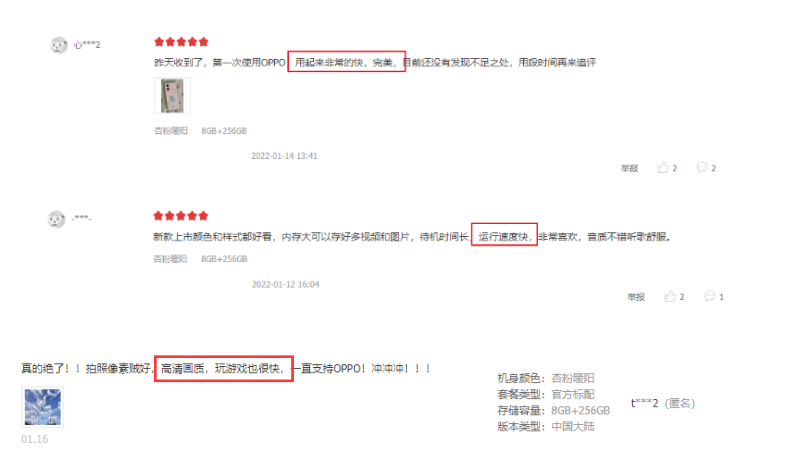Click avatar of user 心***2
789x459 pixels.
point(59,45)
